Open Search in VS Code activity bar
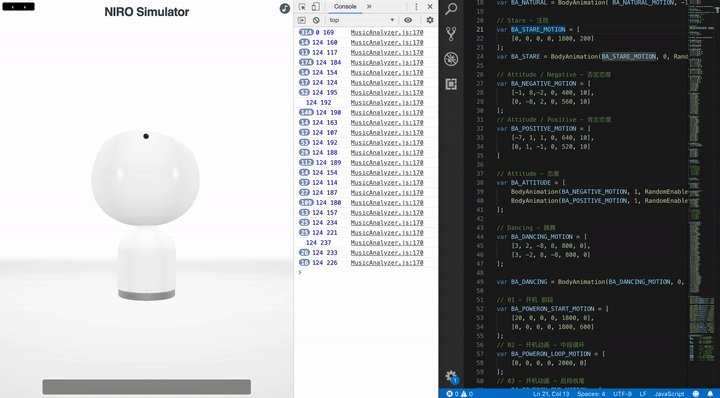720x398 pixels. [x=451, y=8]
